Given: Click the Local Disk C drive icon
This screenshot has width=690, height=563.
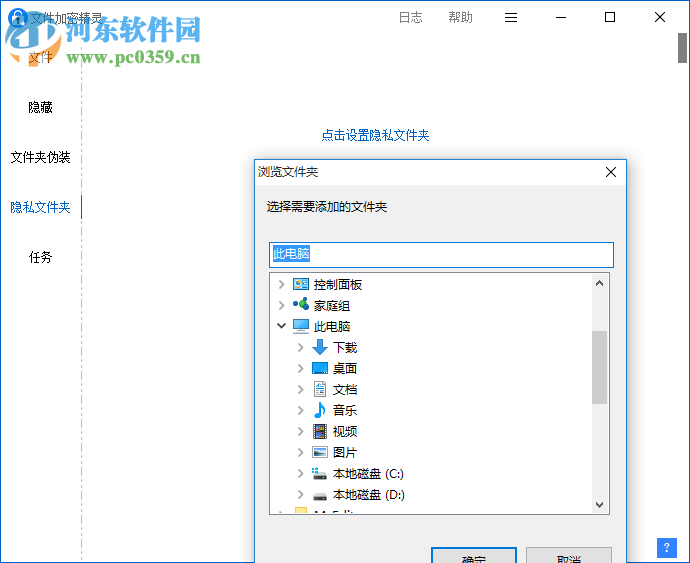Looking at the screenshot, I should pyautogui.click(x=320, y=474).
